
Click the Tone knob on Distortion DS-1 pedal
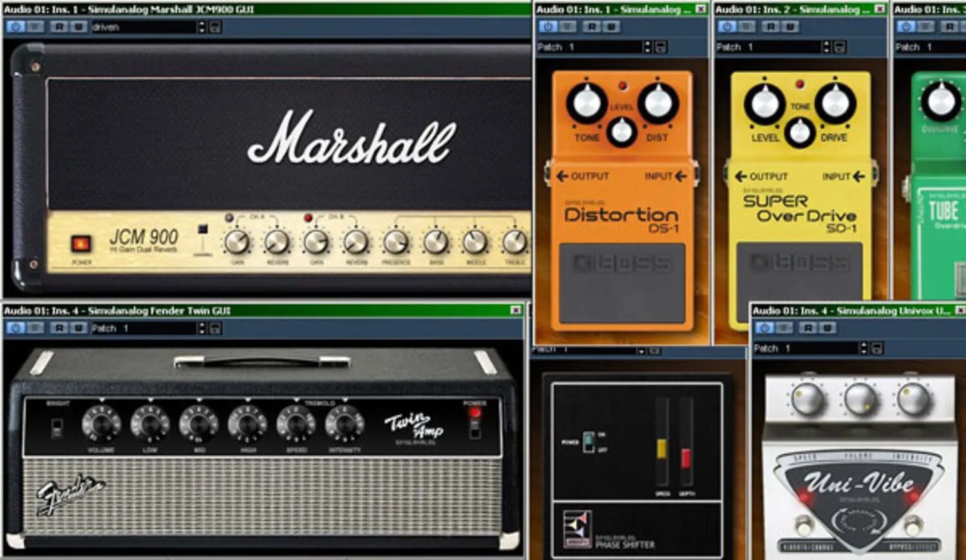[x=587, y=103]
